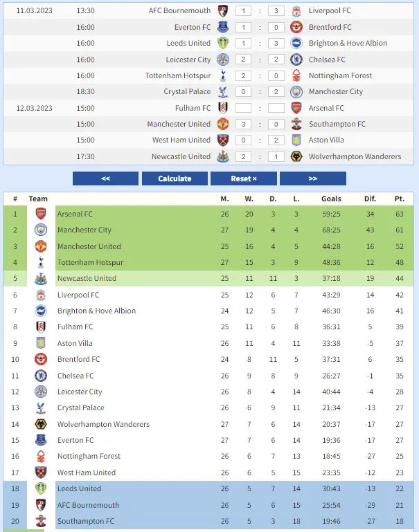Click the Pt. column header
Screen dimensions: 419x532
click(399, 199)
